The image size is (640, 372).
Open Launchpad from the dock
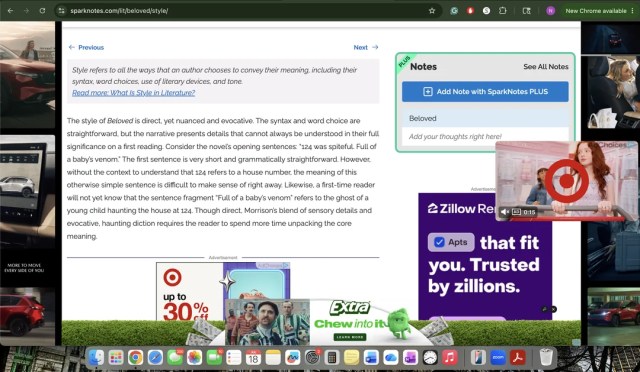[116, 358]
